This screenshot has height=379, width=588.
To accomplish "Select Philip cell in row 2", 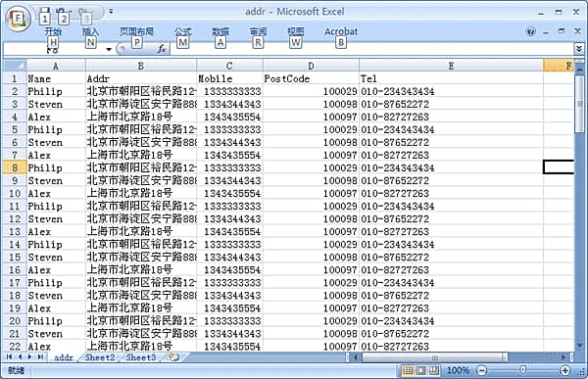I will (56, 91).
